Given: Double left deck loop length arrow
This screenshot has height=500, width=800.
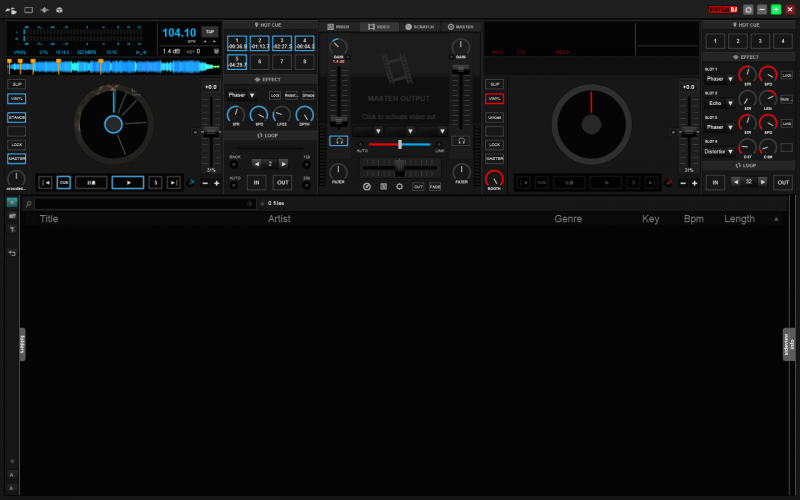Looking at the screenshot, I should click(x=284, y=164).
